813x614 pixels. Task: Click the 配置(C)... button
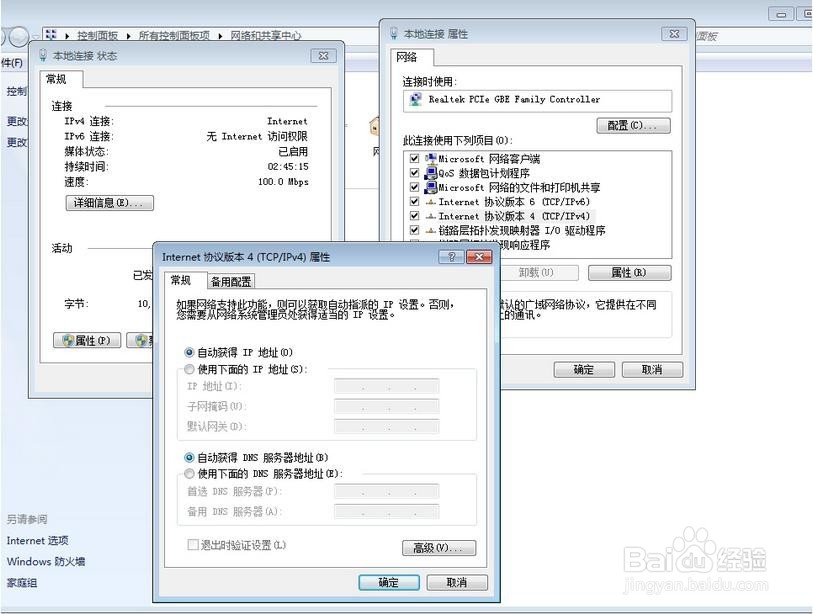point(633,125)
